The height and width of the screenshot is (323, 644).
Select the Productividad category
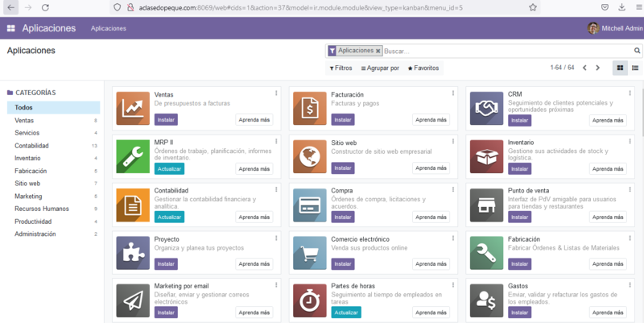coord(53,222)
